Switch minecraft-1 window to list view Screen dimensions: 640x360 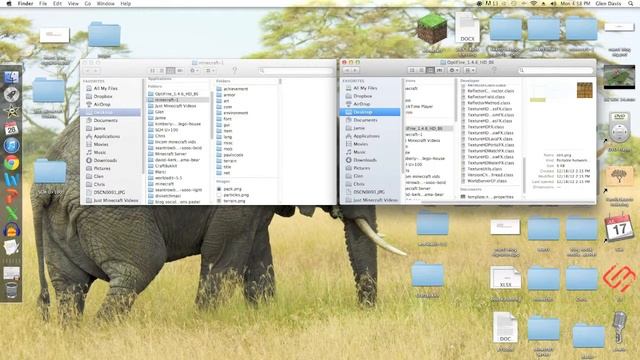[161, 71]
